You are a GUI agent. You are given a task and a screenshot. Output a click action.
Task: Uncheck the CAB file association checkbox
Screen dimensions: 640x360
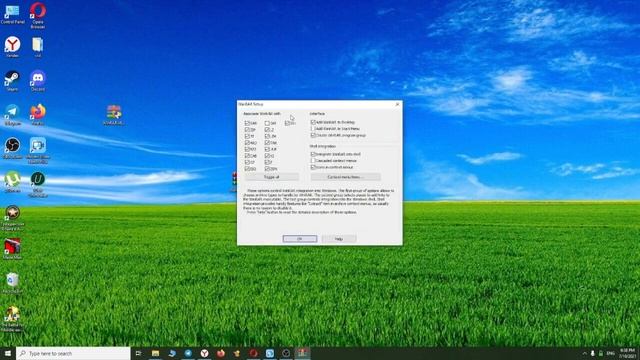247,156
